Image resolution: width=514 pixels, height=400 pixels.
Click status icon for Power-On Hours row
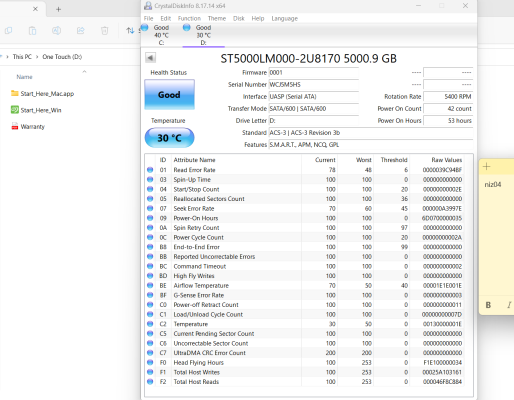pos(150,218)
